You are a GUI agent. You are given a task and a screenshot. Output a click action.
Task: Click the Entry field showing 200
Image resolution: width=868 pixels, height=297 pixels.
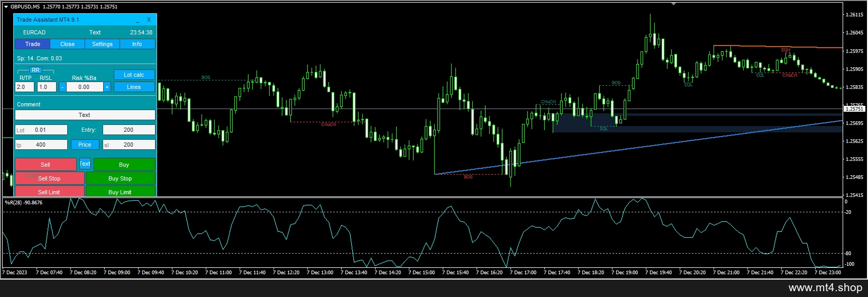click(x=129, y=130)
